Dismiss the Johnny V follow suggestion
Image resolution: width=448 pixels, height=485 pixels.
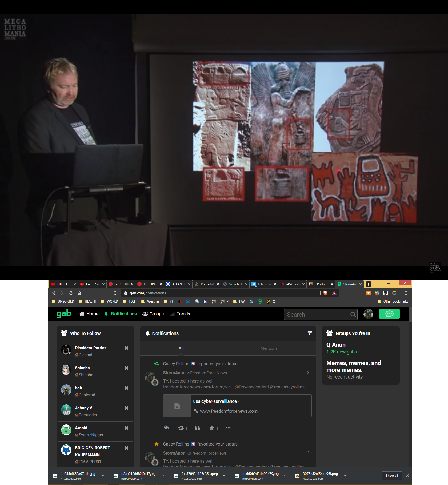[x=126, y=408]
